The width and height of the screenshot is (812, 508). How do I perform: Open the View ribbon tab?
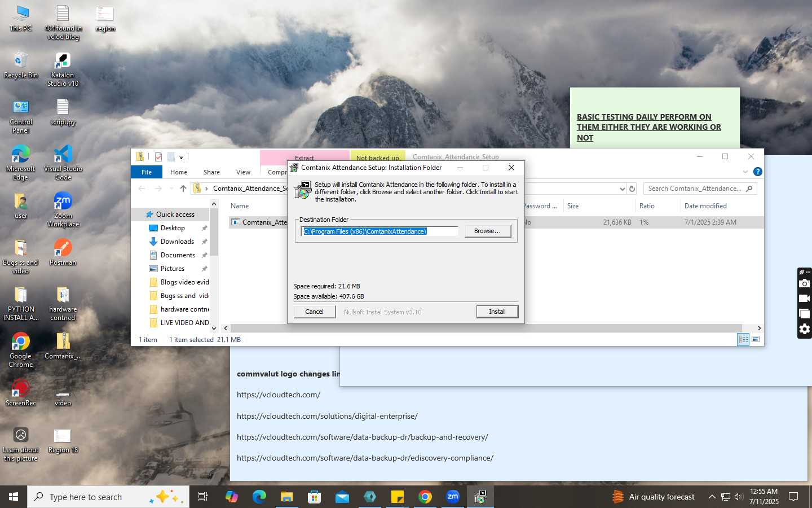(x=243, y=172)
